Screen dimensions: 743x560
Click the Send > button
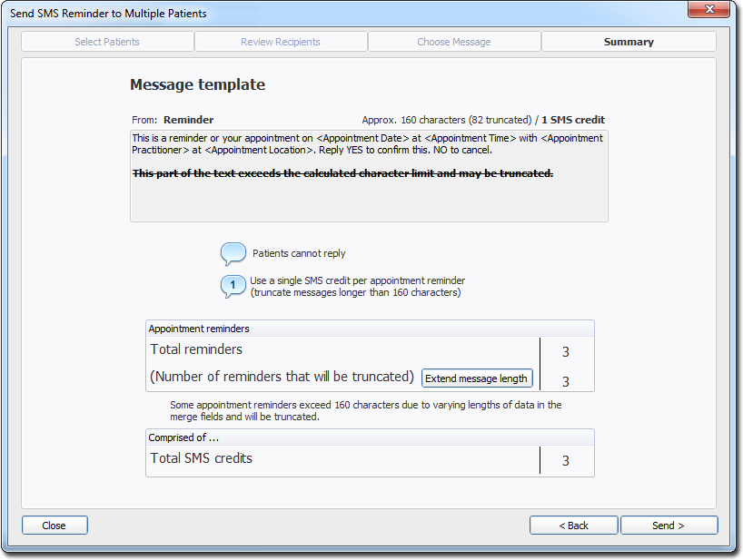pyautogui.click(x=669, y=526)
